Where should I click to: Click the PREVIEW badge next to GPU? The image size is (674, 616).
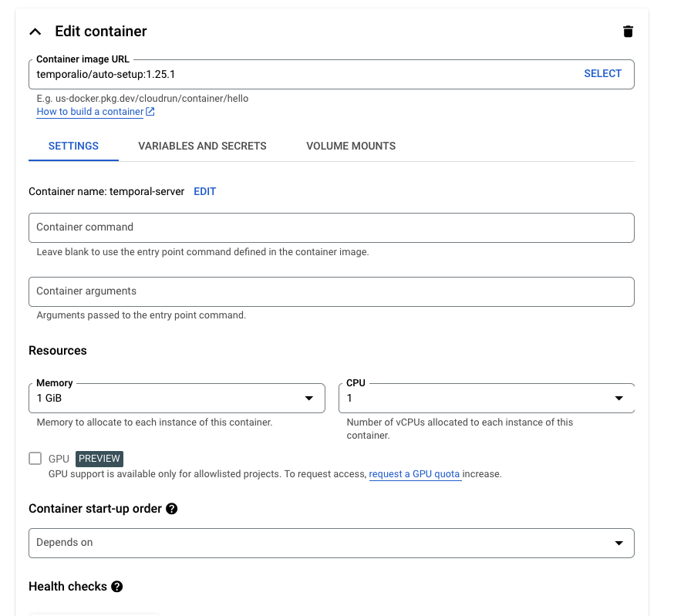click(x=99, y=459)
